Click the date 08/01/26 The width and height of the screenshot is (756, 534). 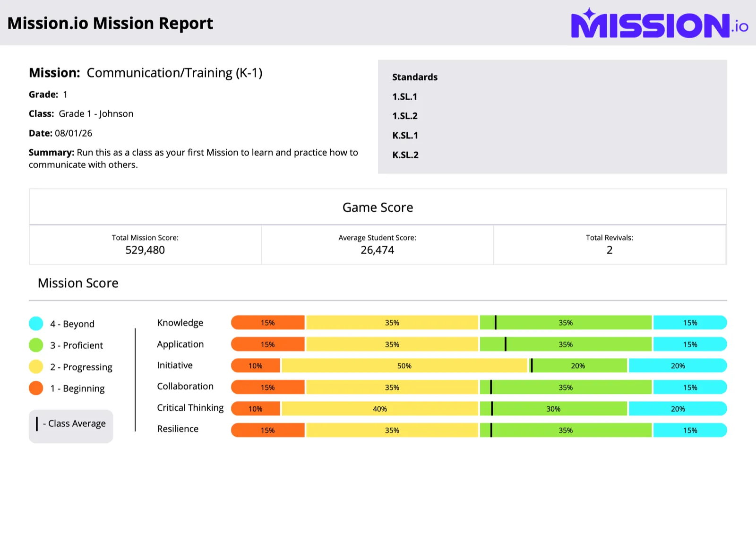point(74,133)
